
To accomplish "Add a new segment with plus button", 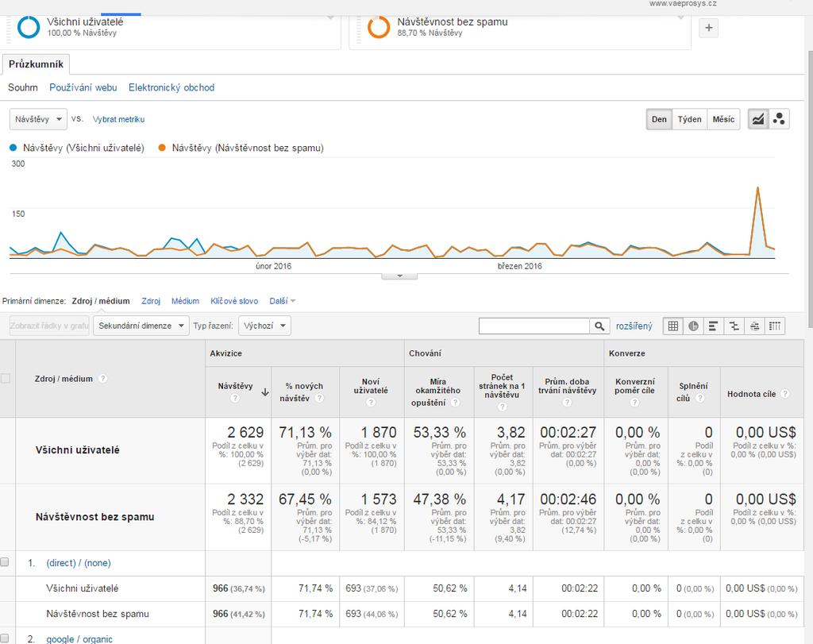I will coord(709,28).
